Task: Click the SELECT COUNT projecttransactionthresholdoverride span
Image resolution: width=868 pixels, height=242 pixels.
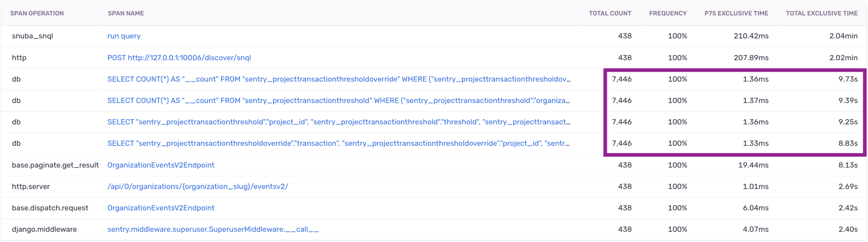Action: (x=339, y=79)
